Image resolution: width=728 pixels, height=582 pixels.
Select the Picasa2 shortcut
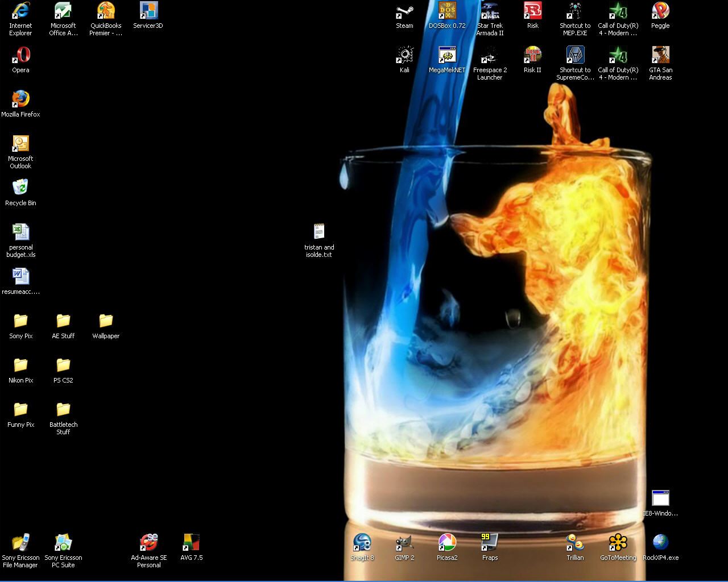447,543
